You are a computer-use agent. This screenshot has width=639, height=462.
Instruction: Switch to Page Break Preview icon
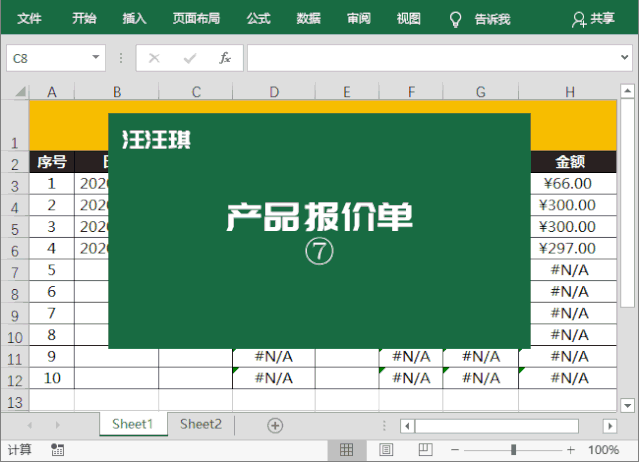(x=425, y=450)
